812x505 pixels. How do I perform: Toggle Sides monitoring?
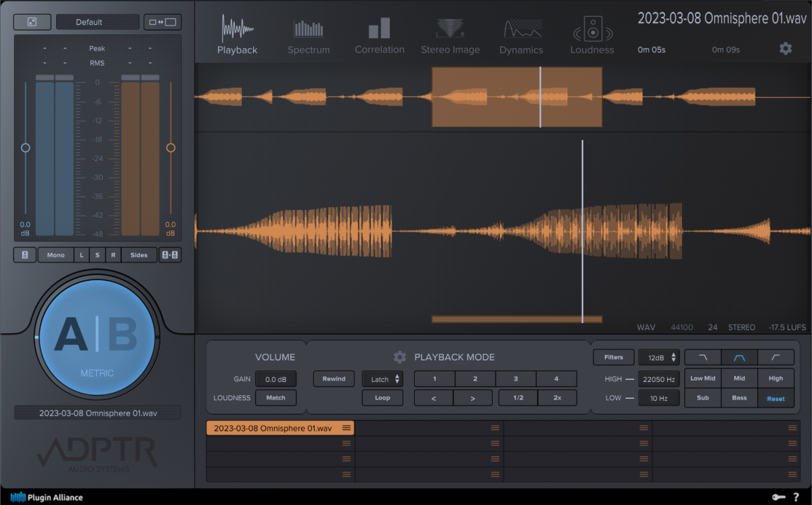coord(139,256)
